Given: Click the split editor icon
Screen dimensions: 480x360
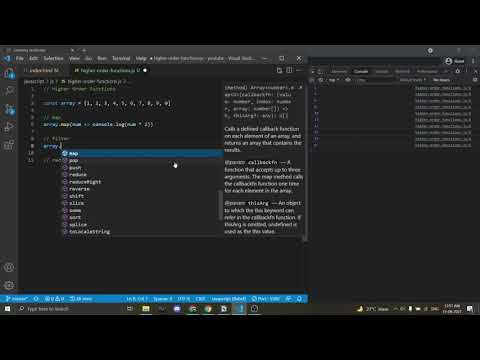Looking at the screenshot, I should tap(289, 70).
